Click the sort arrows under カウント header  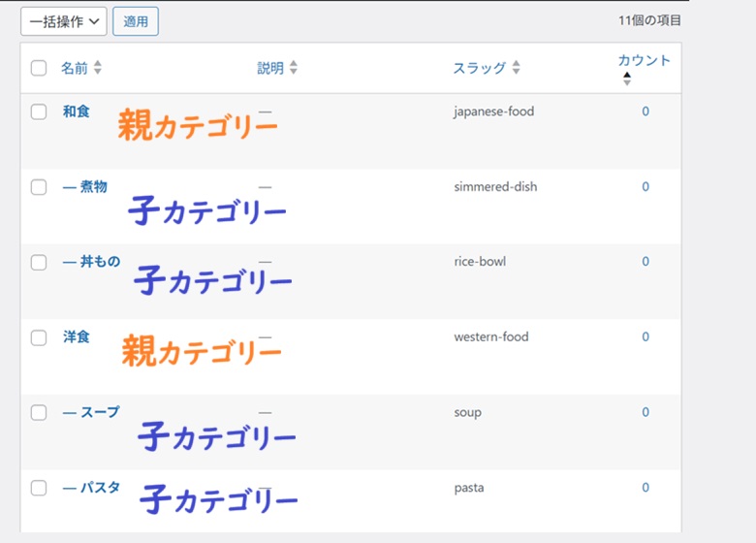pyautogui.click(x=627, y=79)
